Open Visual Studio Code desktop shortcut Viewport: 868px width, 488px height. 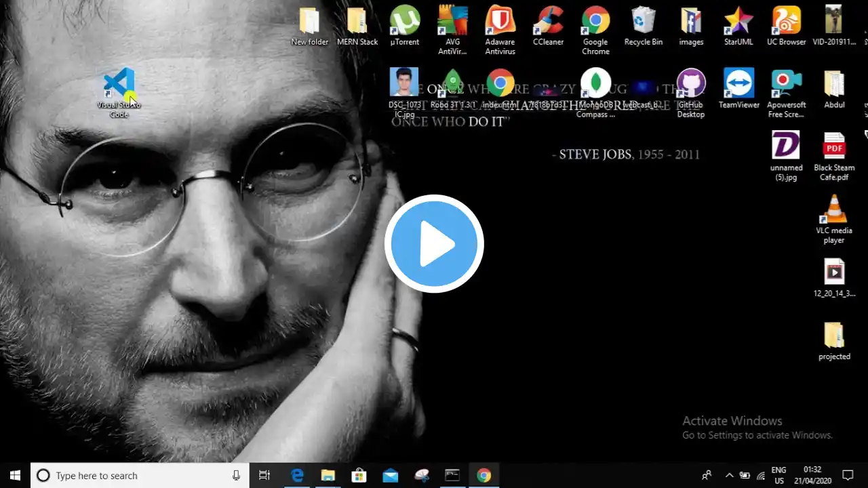119,93
